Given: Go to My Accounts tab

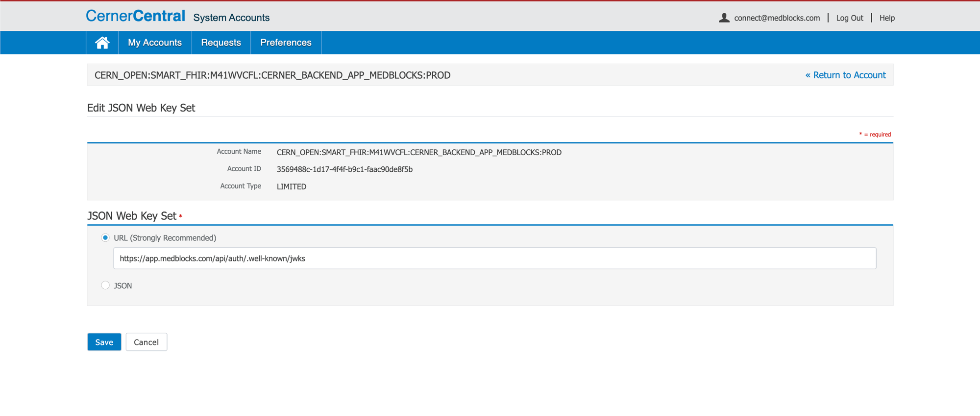Looking at the screenshot, I should pyautogui.click(x=155, y=43).
